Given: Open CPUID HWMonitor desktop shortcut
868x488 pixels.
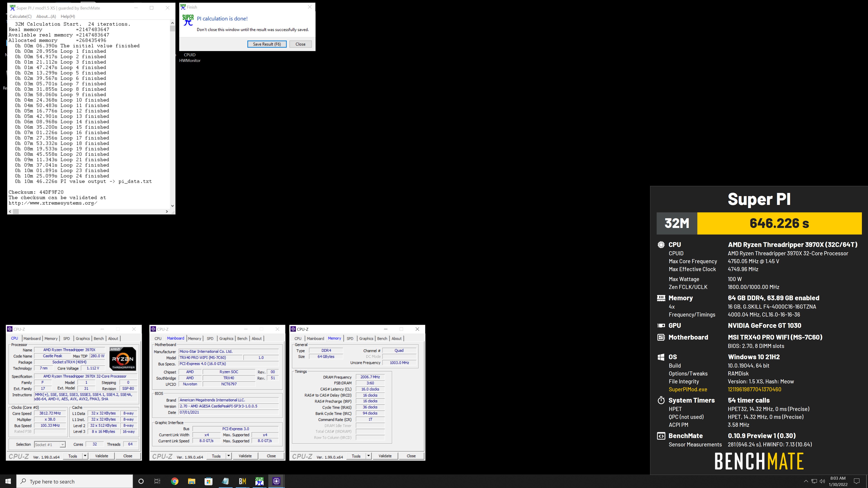Looking at the screenshot, I should click(x=190, y=58).
